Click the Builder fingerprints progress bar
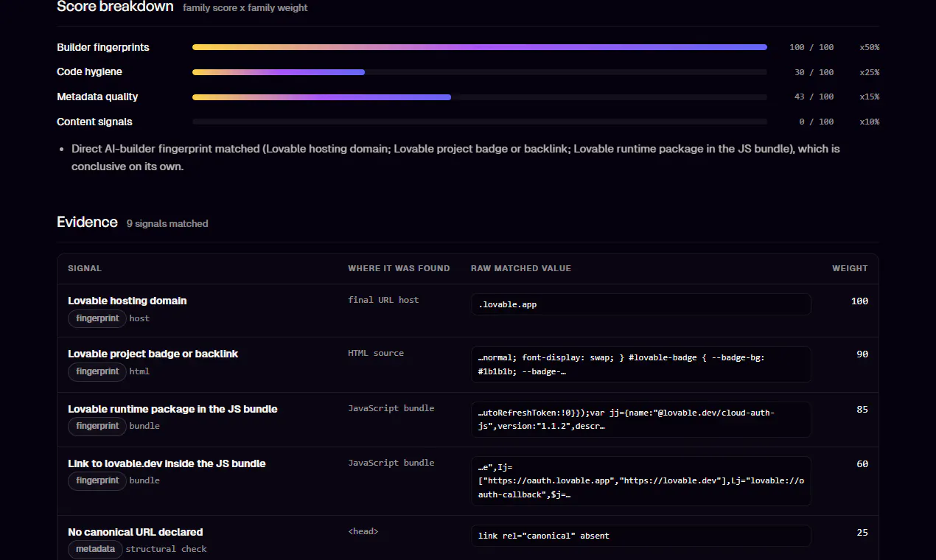Image resolution: width=936 pixels, height=560 pixels. click(479, 47)
